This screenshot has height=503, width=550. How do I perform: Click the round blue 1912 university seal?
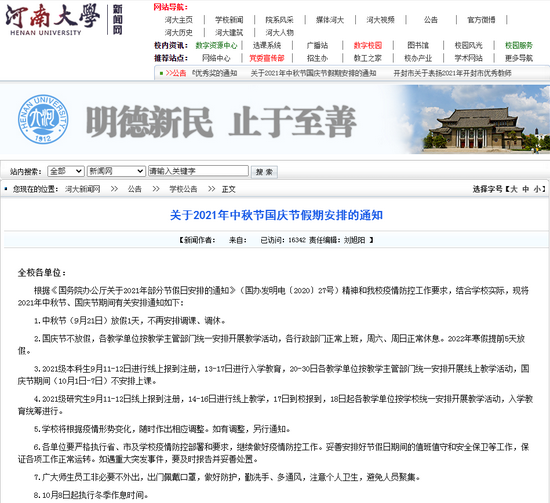pos(43,119)
